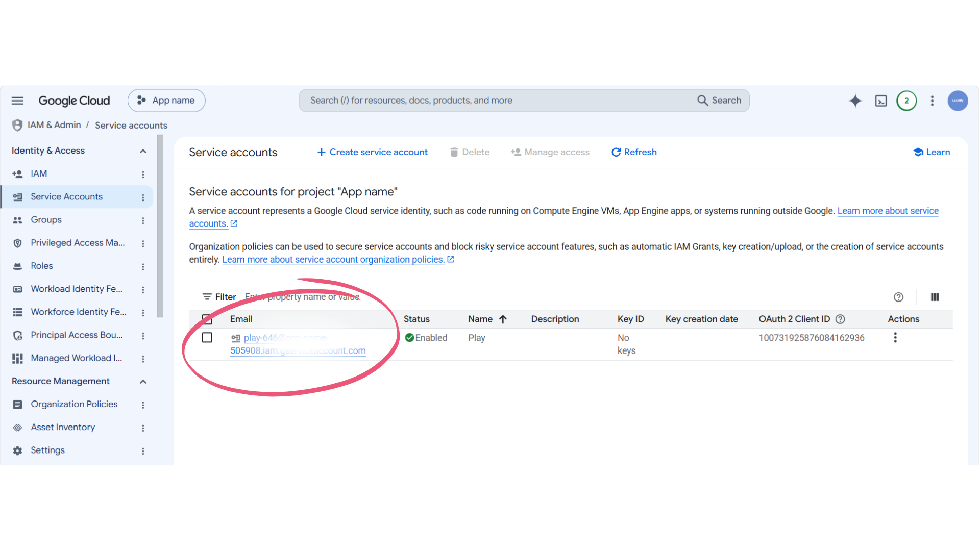Open options for Privileged Access item
The height and width of the screenshot is (551, 980).
(143, 243)
